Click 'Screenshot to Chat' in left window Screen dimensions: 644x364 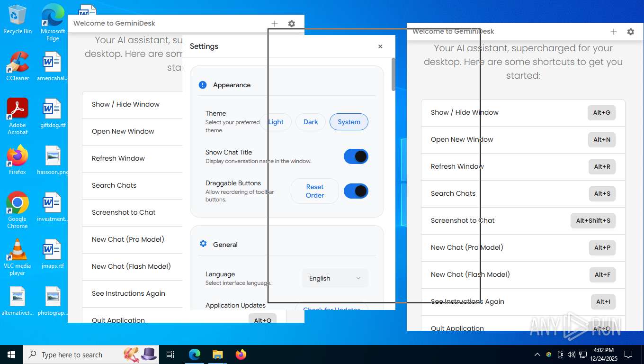(124, 212)
